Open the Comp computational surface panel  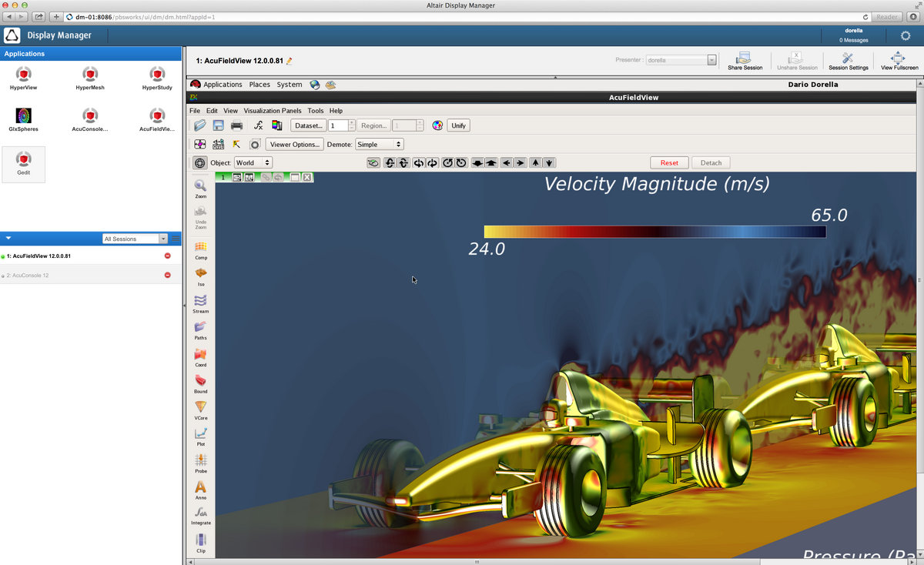[x=200, y=250]
